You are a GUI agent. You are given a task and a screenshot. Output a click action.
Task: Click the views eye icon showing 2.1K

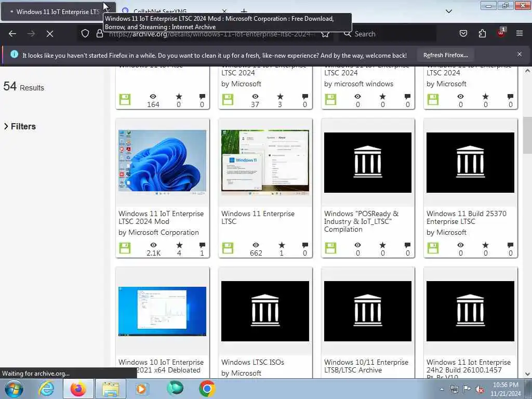coord(153,245)
